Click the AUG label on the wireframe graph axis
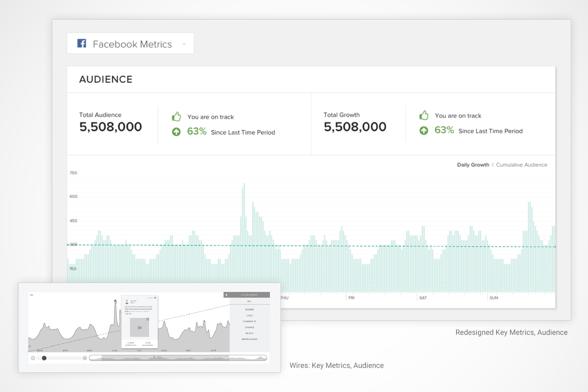This screenshot has height=392, width=588. 164,350
